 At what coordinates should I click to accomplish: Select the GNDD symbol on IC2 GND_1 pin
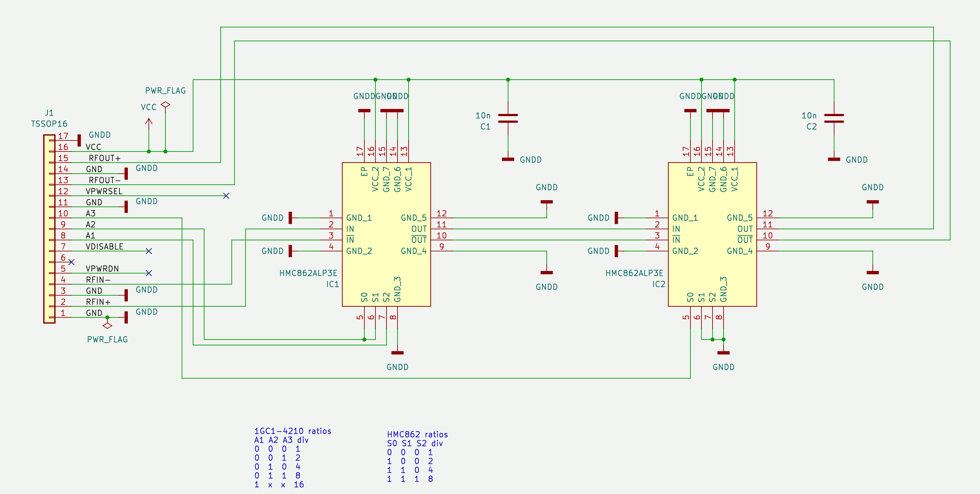(616, 218)
